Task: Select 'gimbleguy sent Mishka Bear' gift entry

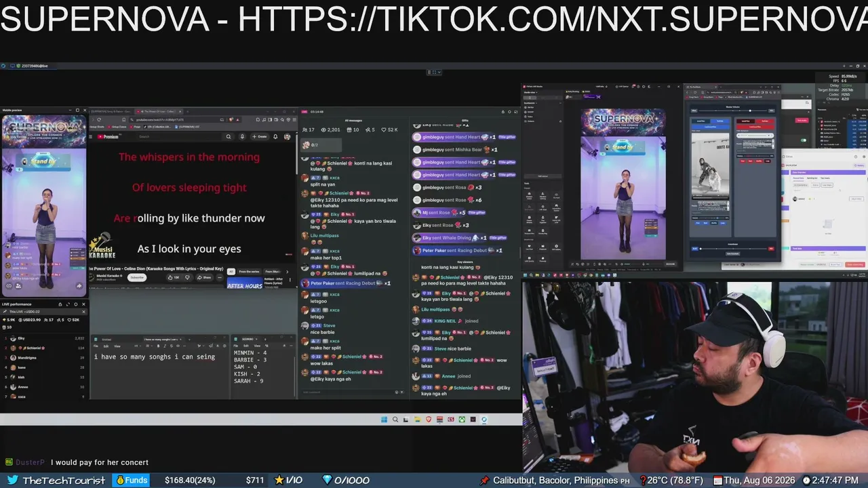Action: tap(456, 150)
